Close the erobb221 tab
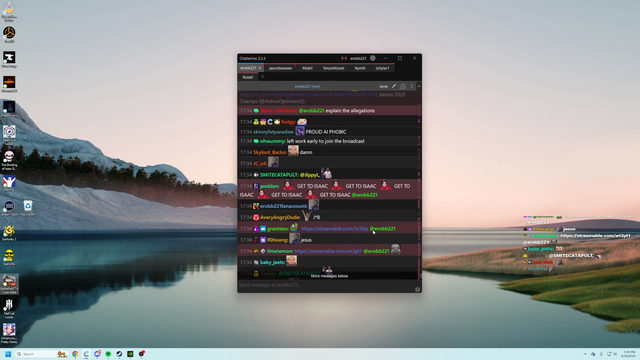The width and height of the screenshot is (640, 360). [x=260, y=68]
